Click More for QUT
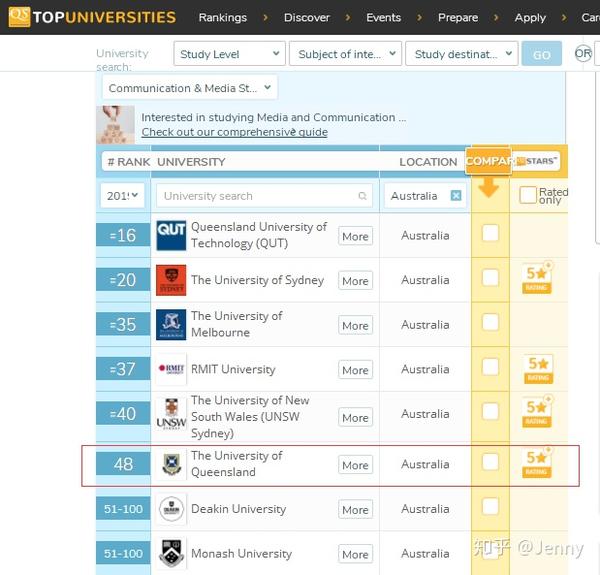The width and height of the screenshot is (600, 575). [355, 236]
